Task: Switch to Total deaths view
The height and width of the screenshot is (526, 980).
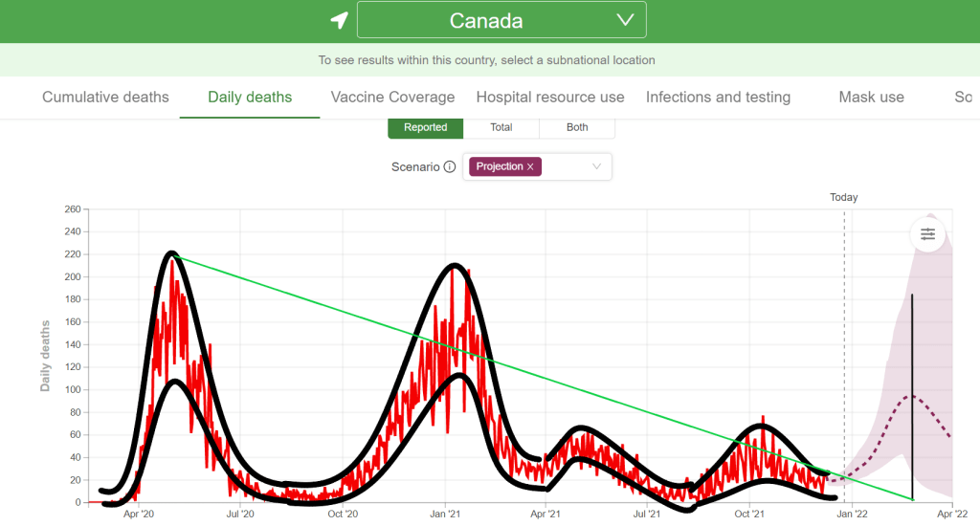Action: click(501, 127)
